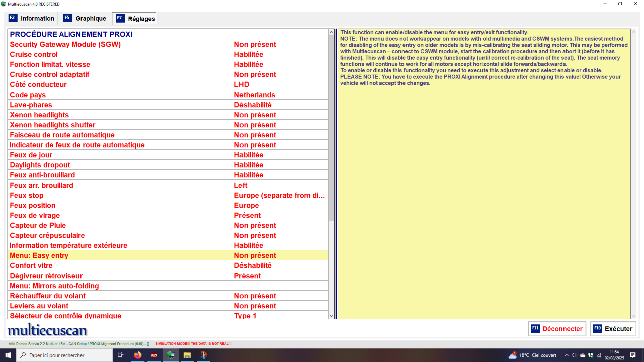Select the Xenon headlights row
The height and width of the screenshot is (362, 644).
pos(168,115)
